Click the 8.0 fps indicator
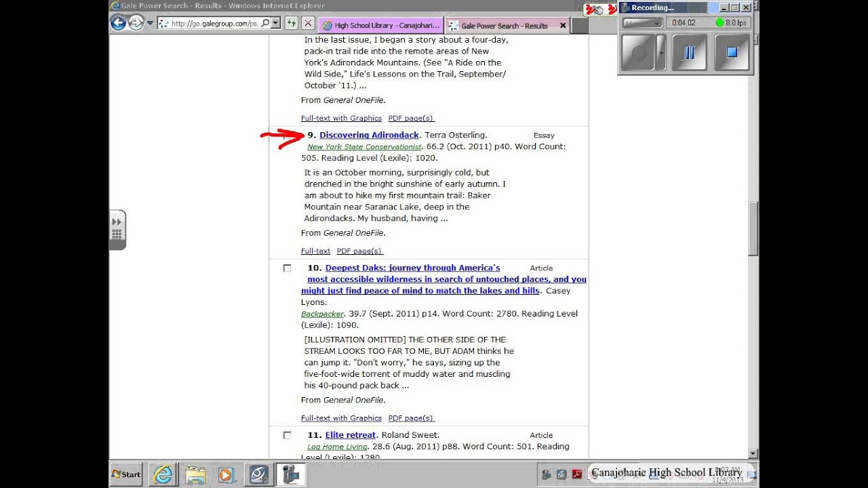This screenshot has width=868, height=488. pos(730,22)
